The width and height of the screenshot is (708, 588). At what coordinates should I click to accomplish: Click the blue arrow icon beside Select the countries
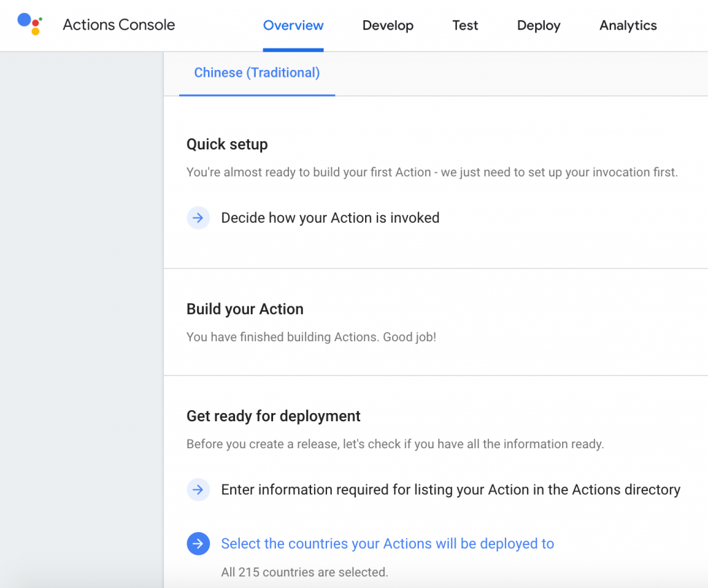click(x=198, y=544)
